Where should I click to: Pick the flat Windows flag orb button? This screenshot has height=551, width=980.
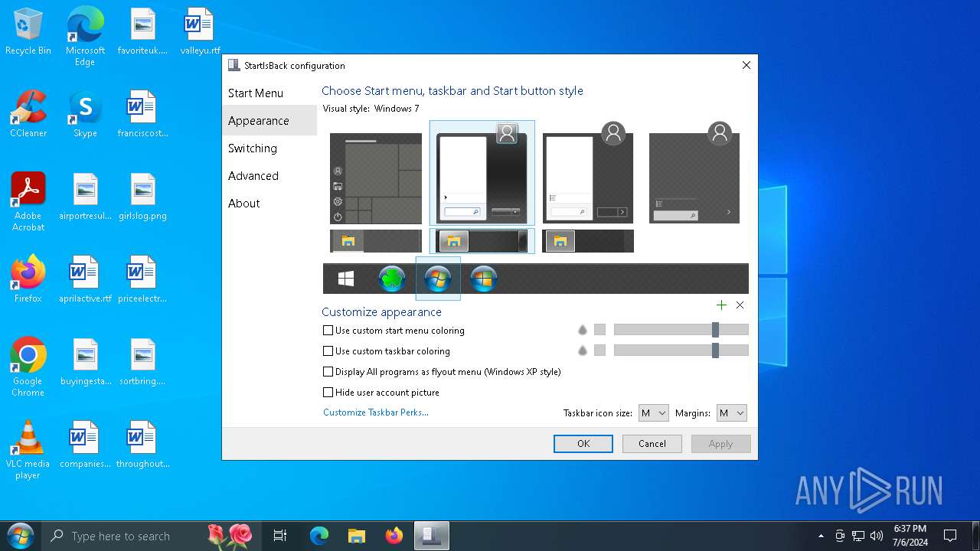click(484, 279)
